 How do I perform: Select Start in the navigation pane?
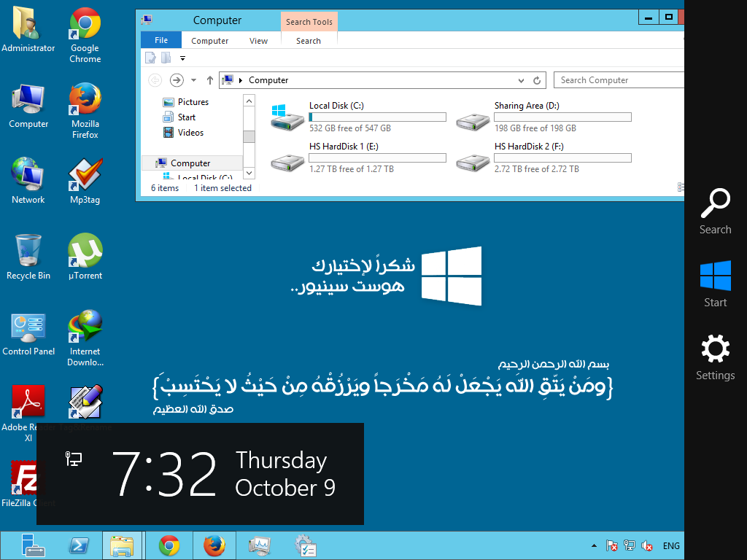click(179, 117)
